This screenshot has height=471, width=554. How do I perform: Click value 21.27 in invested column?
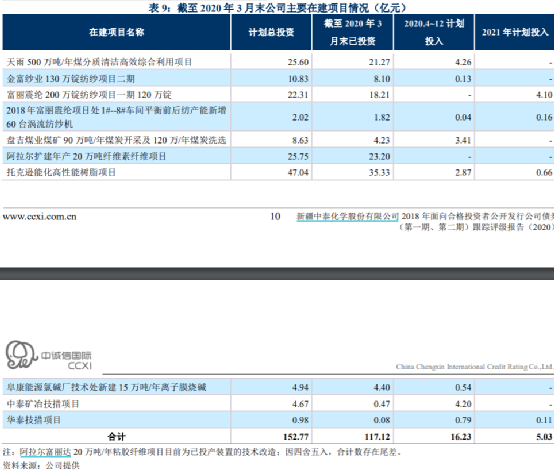(379, 62)
